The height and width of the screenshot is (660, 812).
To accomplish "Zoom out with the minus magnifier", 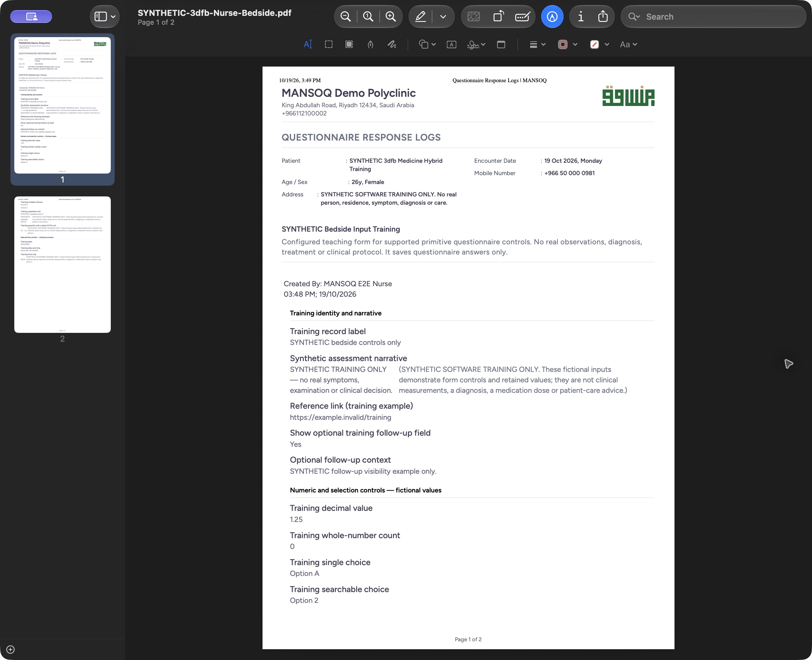I will tap(345, 17).
